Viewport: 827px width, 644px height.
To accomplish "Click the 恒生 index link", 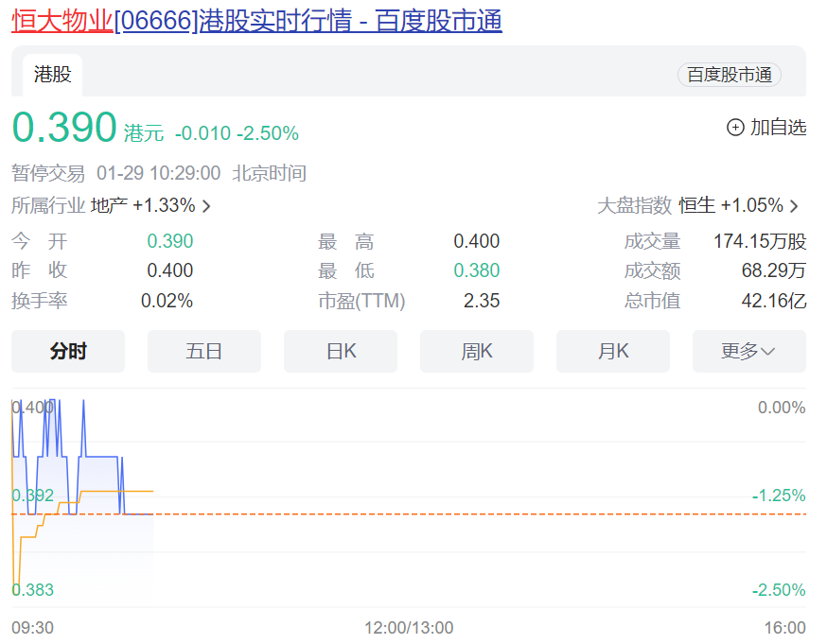I will tap(696, 206).
